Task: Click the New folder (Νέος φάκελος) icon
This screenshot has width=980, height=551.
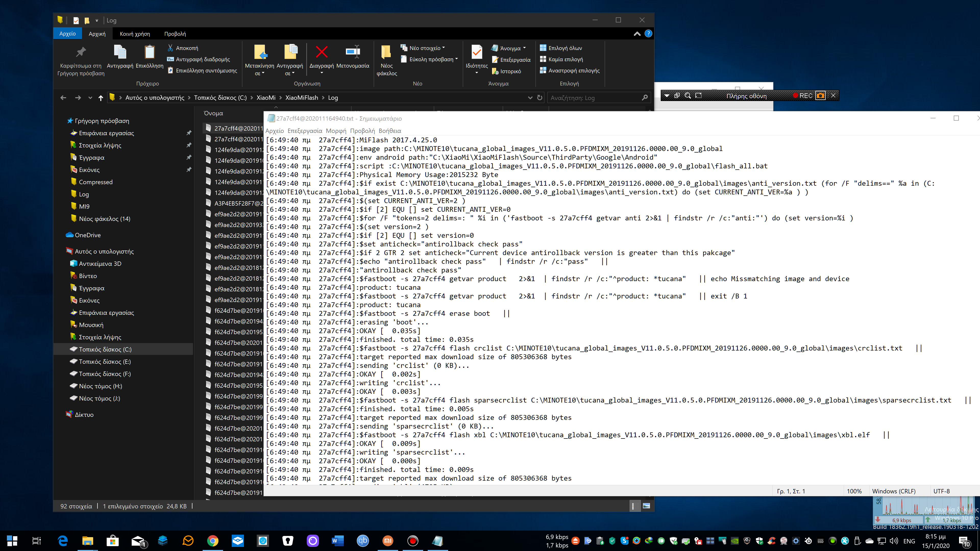Action: click(x=386, y=52)
